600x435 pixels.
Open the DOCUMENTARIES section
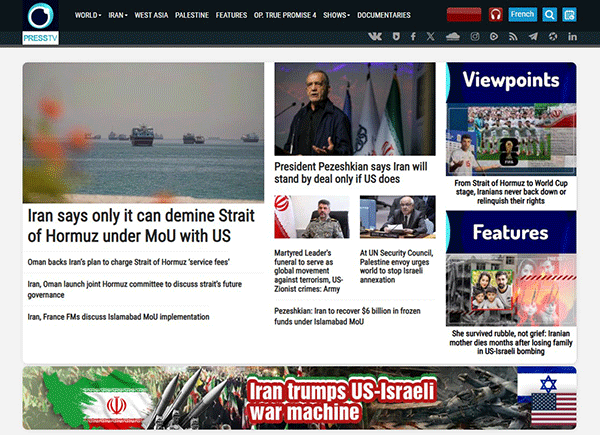384,15
